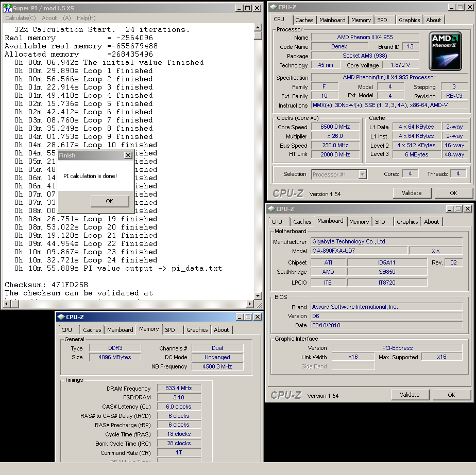This screenshot has height=475, width=476.
Task: Click the 4096 MBytes memory size field
Action: [115, 357]
